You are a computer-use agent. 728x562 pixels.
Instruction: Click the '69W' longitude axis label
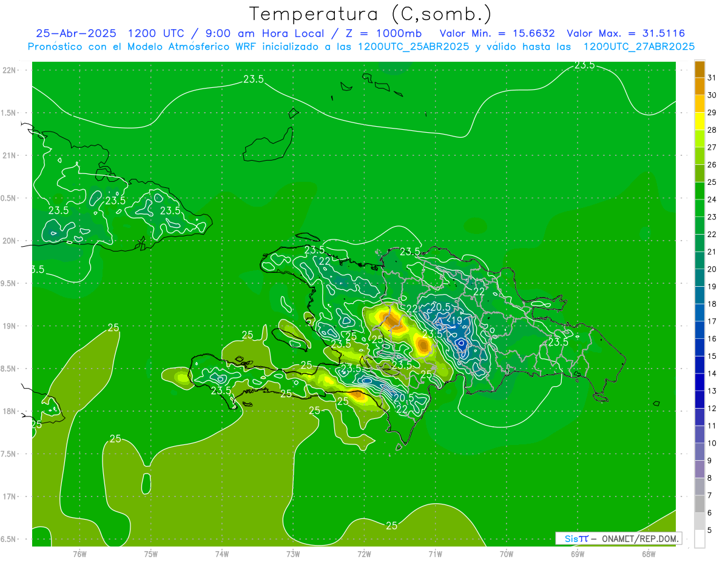[578, 554]
